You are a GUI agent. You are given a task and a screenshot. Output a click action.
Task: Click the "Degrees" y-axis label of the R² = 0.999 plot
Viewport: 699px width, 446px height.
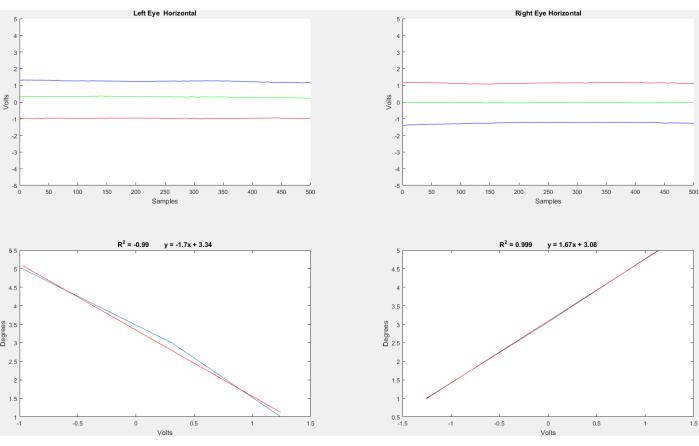pyautogui.click(x=386, y=334)
